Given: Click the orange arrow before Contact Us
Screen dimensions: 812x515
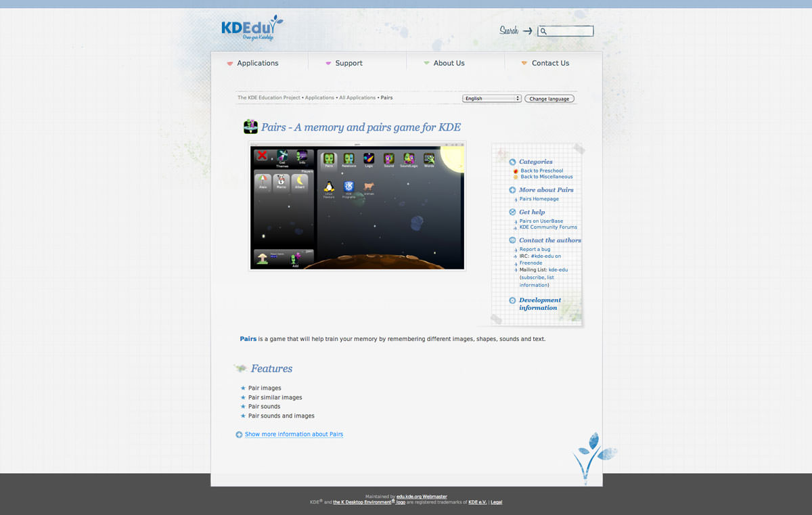Looking at the screenshot, I should [x=524, y=63].
